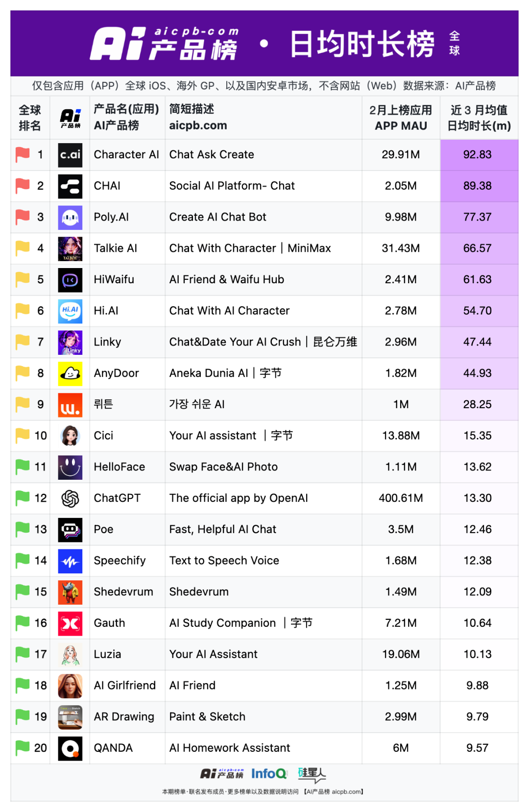Open the Linky app icon
529x812 pixels.
(70, 342)
